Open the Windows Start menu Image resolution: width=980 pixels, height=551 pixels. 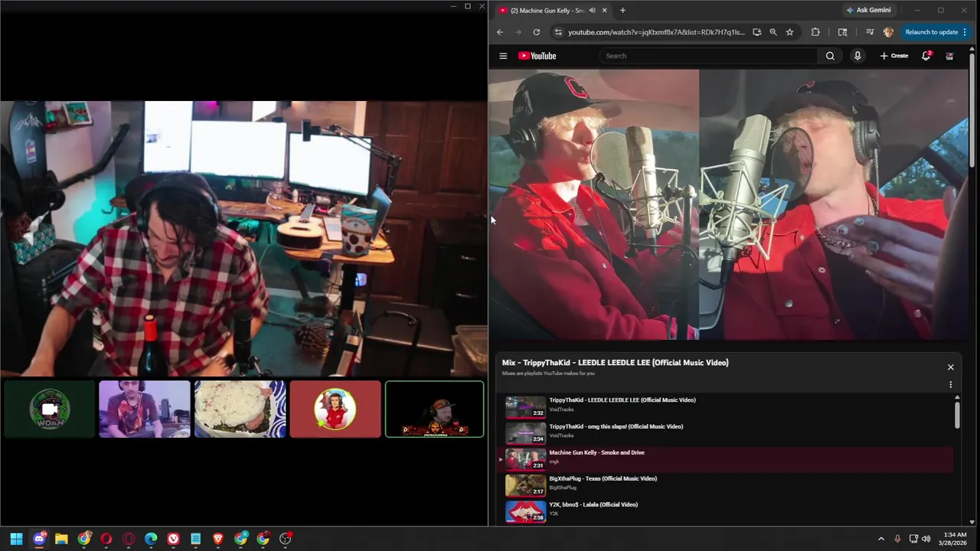pyautogui.click(x=16, y=539)
